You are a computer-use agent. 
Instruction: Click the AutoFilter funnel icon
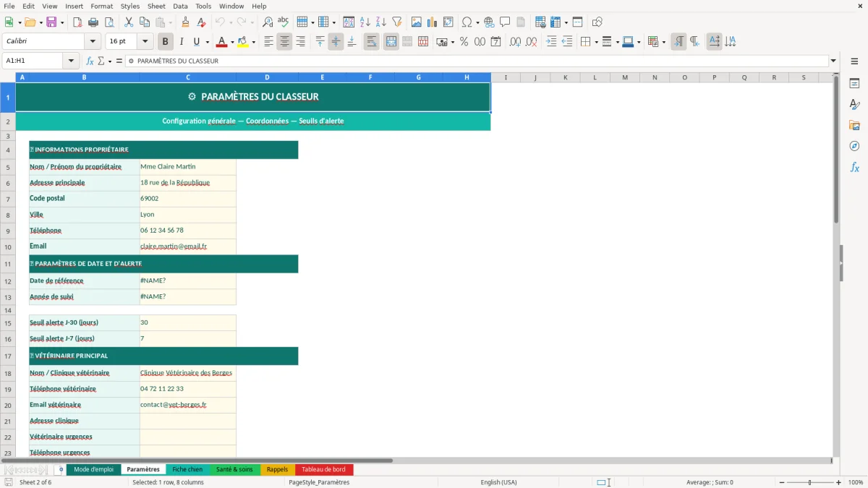(x=396, y=22)
